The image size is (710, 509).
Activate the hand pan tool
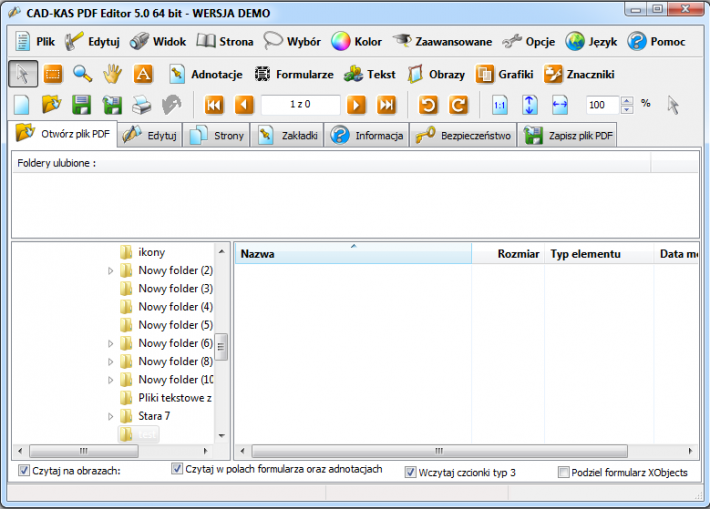[112, 74]
